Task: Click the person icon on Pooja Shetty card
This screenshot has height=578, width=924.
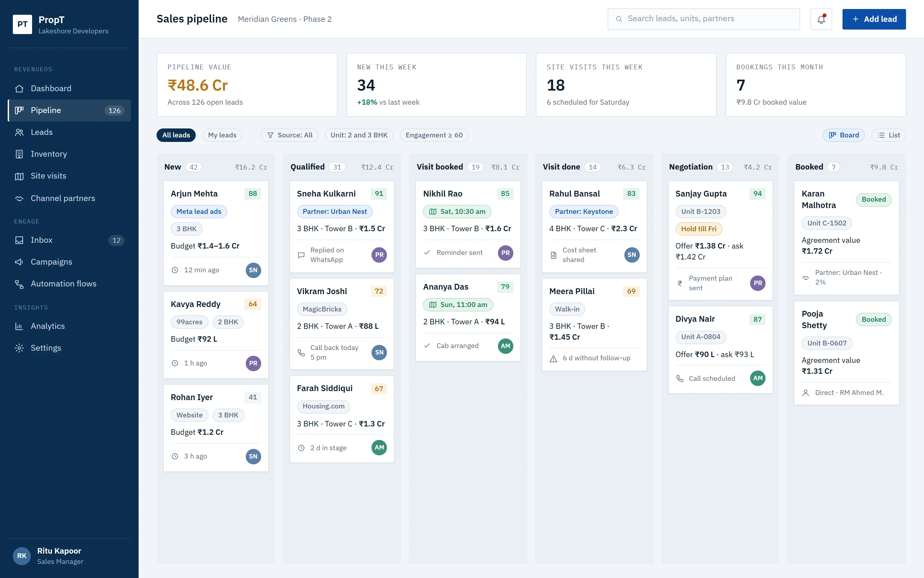Action: [x=806, y=393]
